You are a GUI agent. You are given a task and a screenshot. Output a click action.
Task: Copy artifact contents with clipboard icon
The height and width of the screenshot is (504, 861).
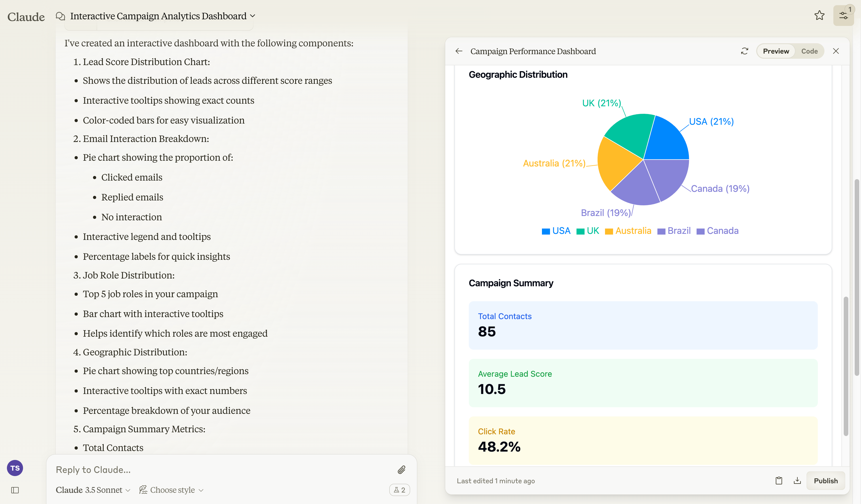click(x=779, y=481)
